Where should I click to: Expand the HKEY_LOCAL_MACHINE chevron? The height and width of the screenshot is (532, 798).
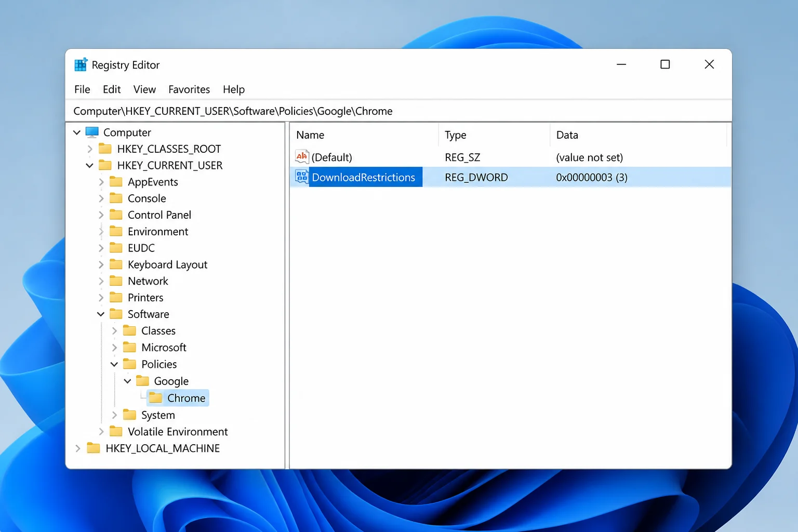tap(77, 448)
